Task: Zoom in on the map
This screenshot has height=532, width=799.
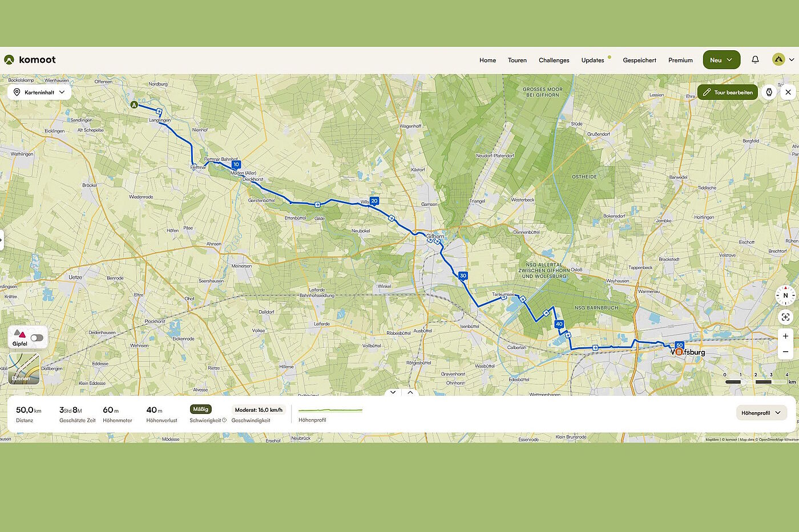Action: pyautogui.click(x=785, y=336)
